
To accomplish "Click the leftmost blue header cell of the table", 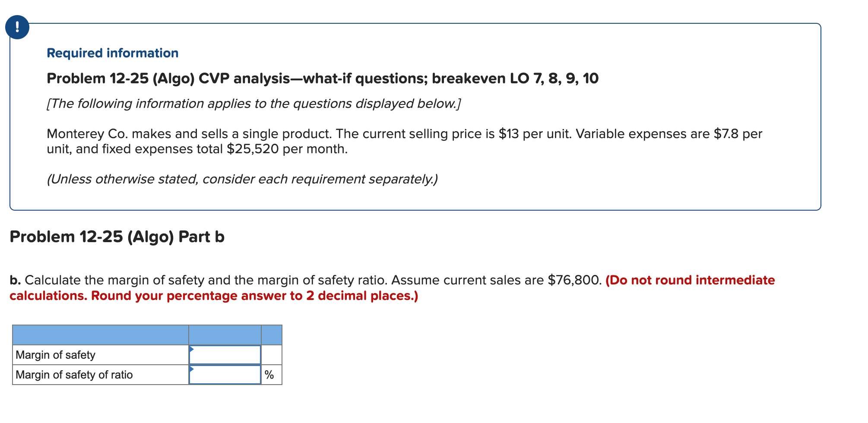I will (99, 335).
